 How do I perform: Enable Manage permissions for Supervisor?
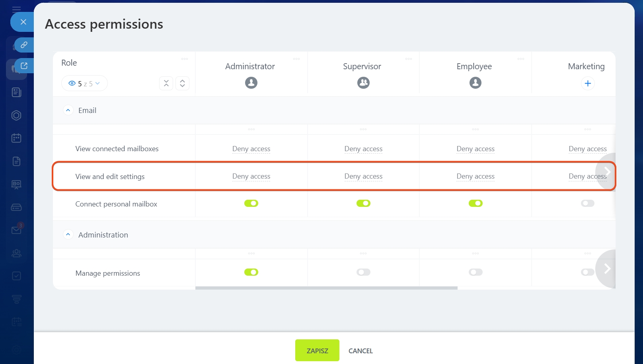[363, 272]
